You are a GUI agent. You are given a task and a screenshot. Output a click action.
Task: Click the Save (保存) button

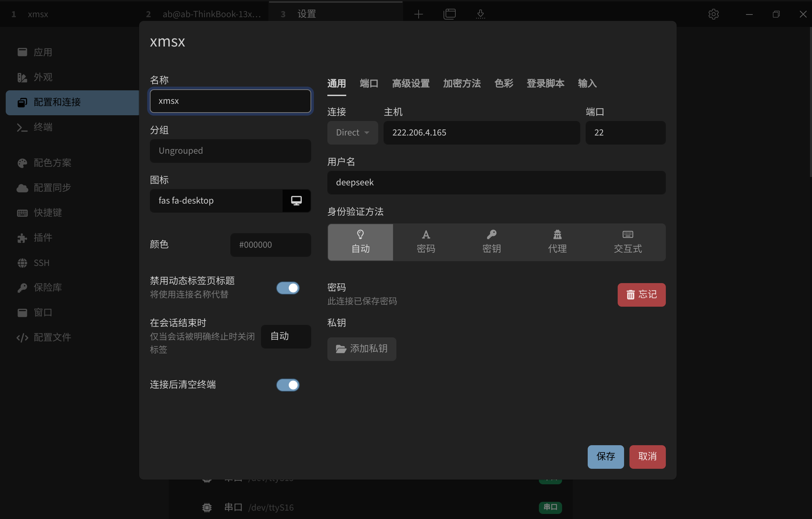coord(605,456)
